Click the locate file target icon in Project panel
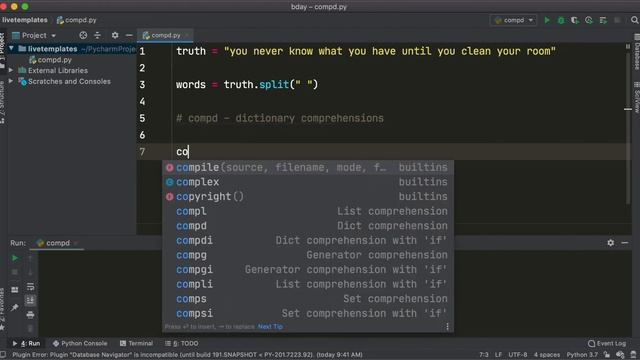Image resolution: width=640 pixels, height=360 pixels. pos(83,36)
